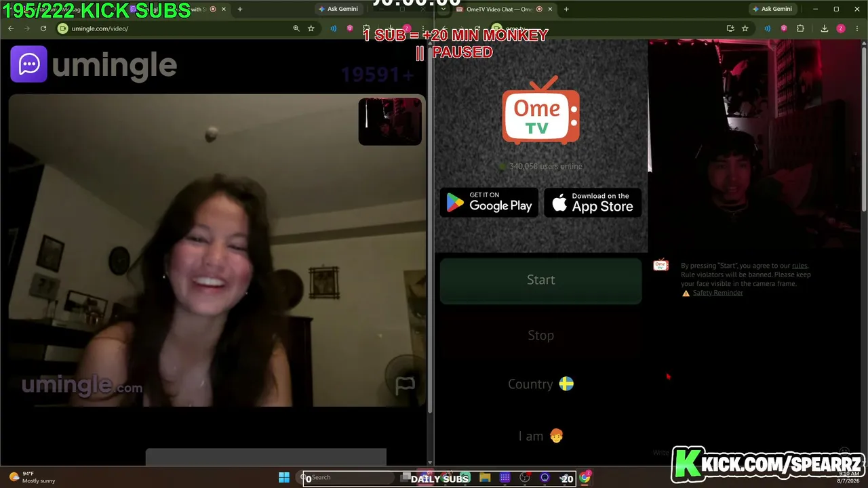This screenshot has height=488, width=868.
Task: Open the Safety Reminder link
Action: click(x=717, y=293)
